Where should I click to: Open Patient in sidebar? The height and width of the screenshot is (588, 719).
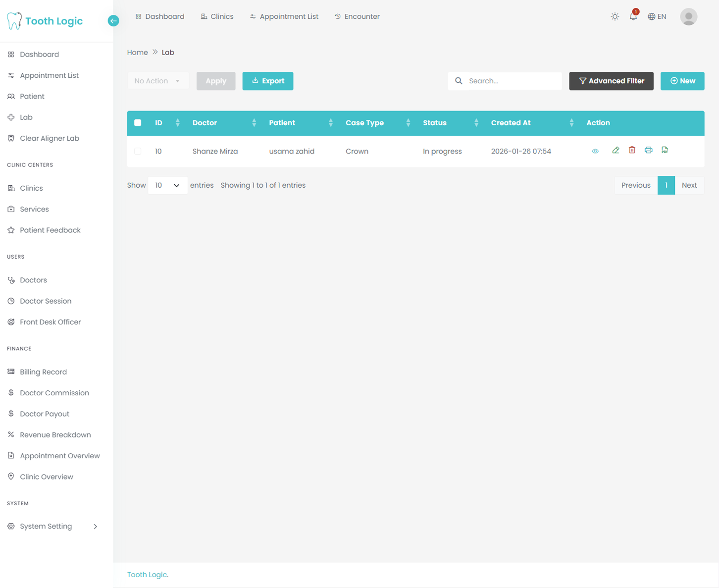pos(32,96)
